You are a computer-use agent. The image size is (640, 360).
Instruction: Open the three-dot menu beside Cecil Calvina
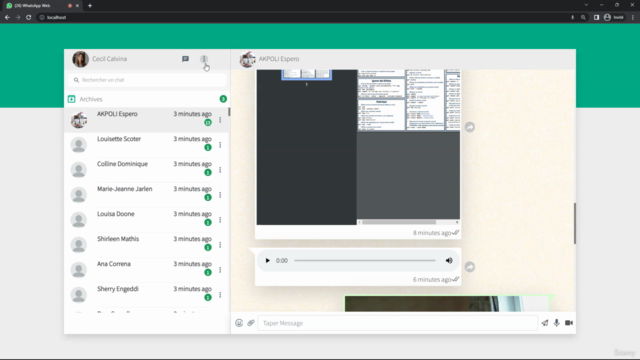tap(204, 59)
